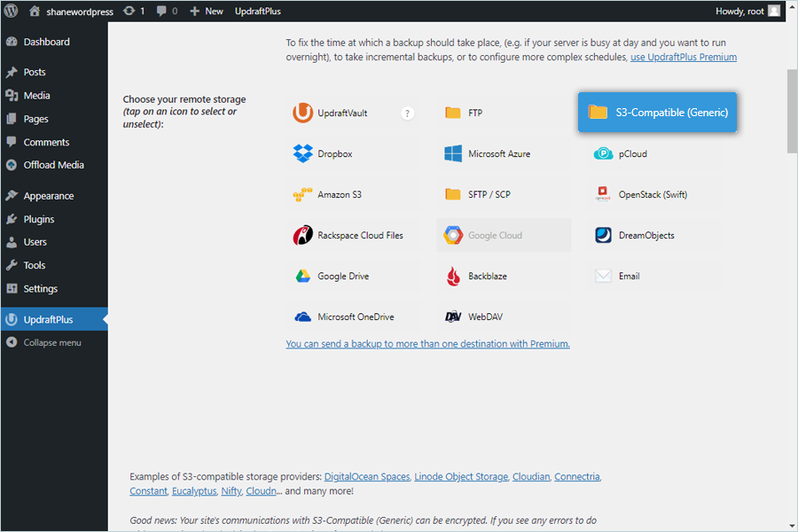Open the Appearance sidebar menu
Viewport: 798px width, 532px height.
click(54, 195)
